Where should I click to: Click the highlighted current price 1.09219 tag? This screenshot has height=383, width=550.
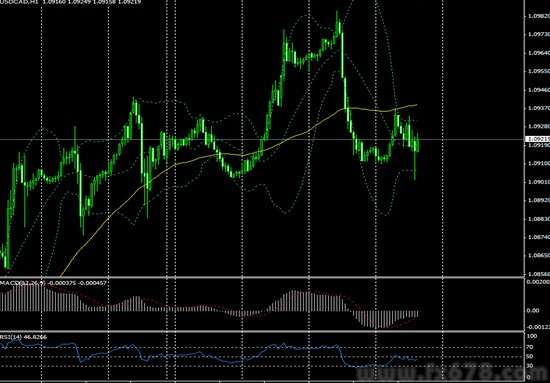click(538, 139)
